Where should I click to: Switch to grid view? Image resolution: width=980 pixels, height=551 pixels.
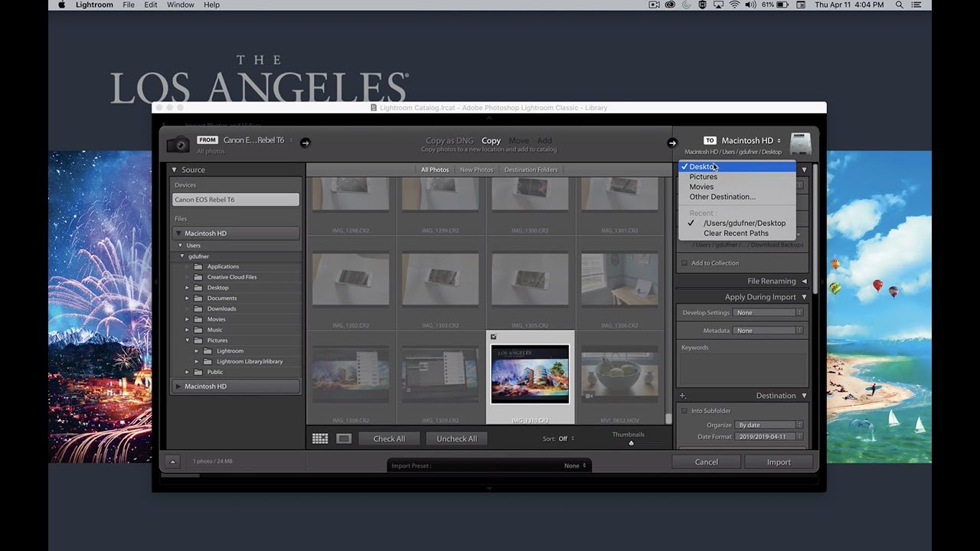click(x=320, y=439)
